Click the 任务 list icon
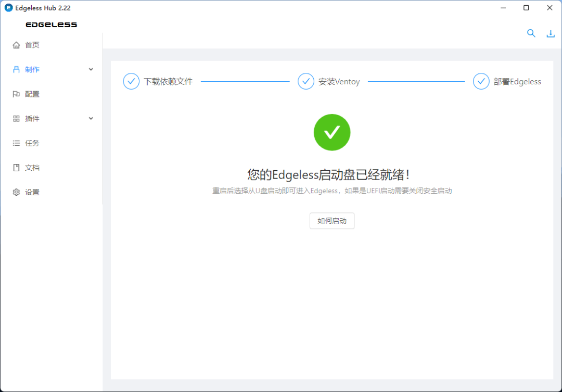This screenshot has width=562, height=392. [x=16, y=143]
